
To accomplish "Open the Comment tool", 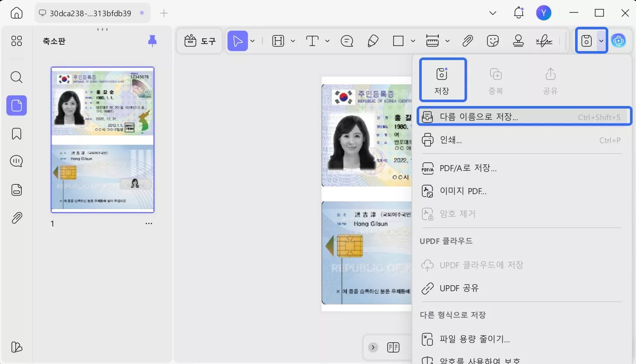I will (x=347, y=40).
